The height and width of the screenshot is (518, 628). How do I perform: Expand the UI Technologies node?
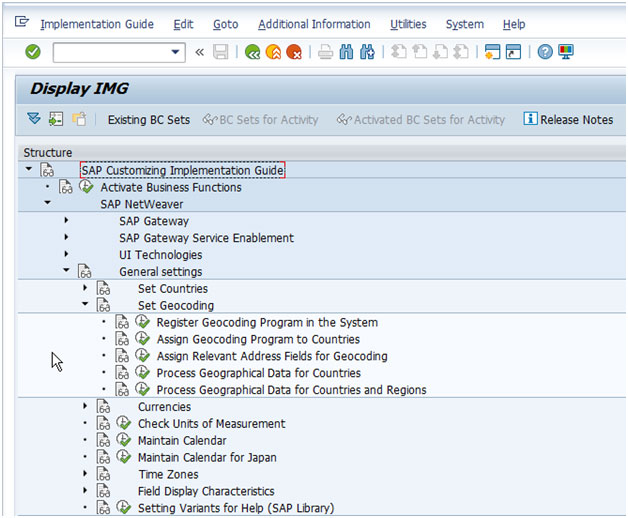click(66, 254)
